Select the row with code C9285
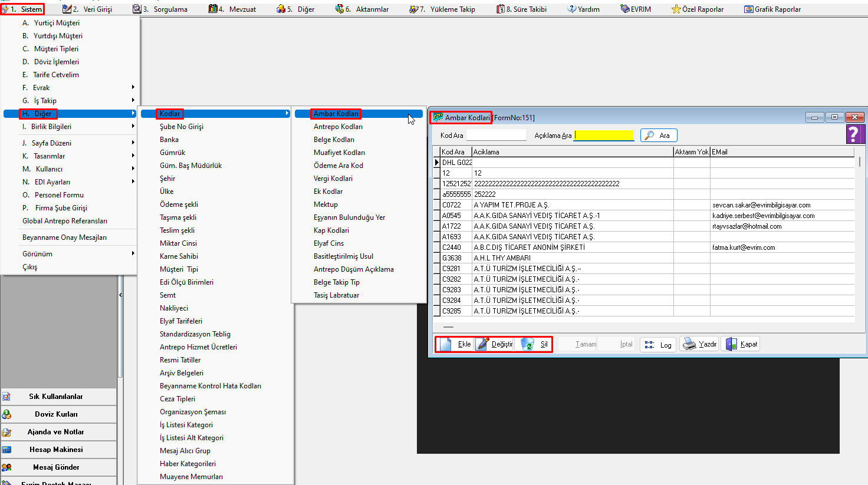The image size is (868, 485). tap(643, 311)
